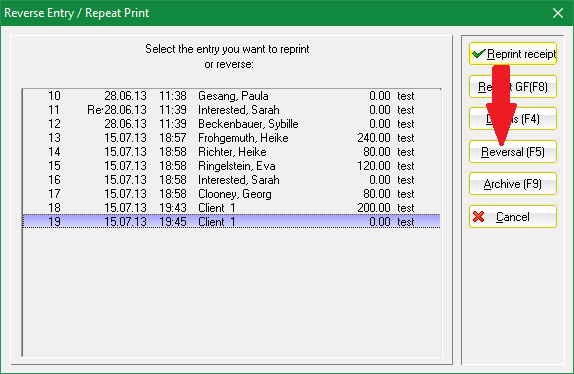Select entry 13 Frohgemuth, Heike
Viewport: 574px width, 374px height.
(231, 138)
